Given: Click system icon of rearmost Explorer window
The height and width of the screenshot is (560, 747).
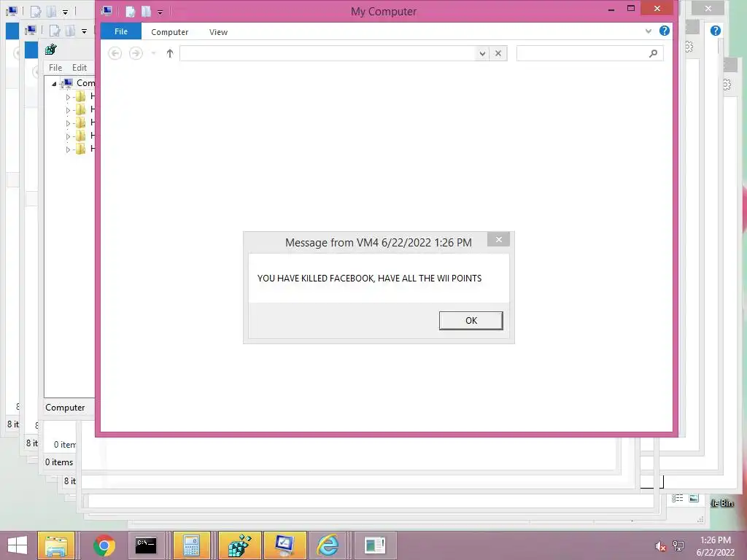Looking at the screenshot, I should [12, 10].
